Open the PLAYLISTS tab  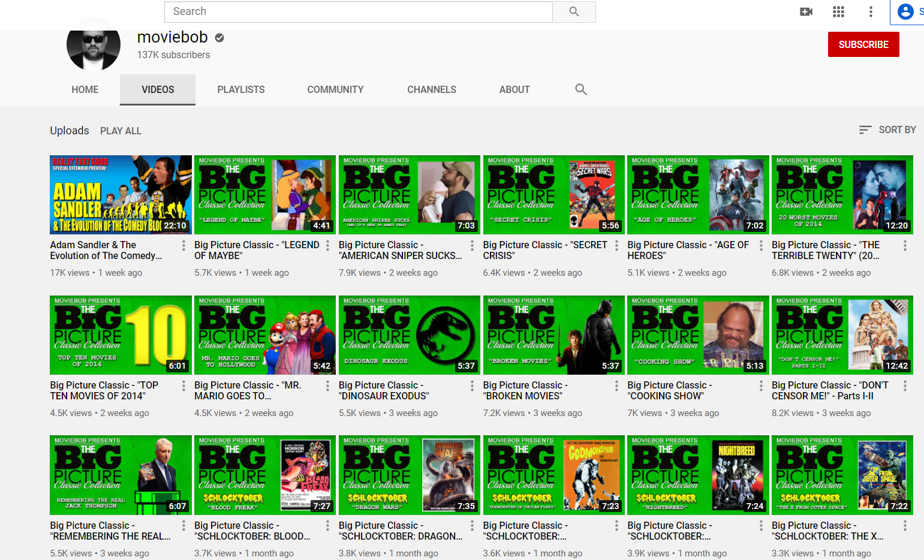[x=241, y=89]
